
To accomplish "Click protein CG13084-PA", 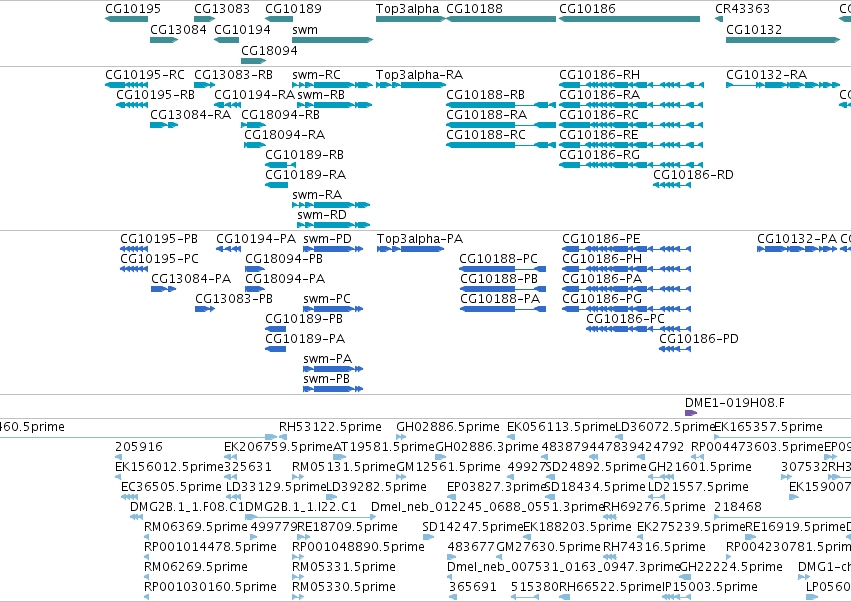I will [191, 279].
